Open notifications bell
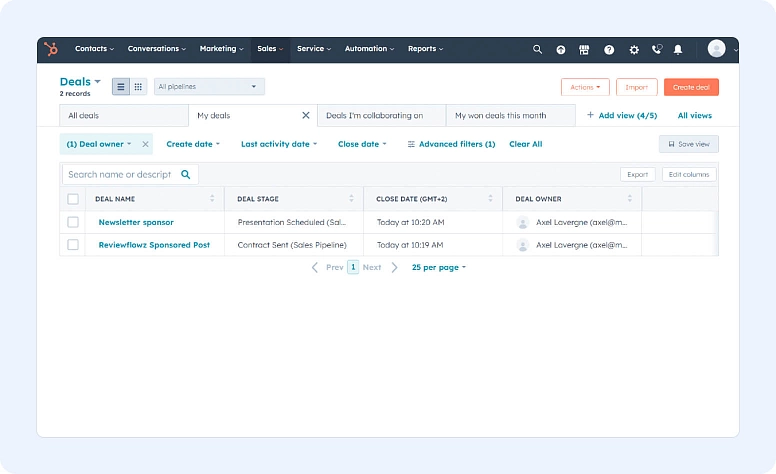The width and height of the screenshot is (776, 474). (x=678, y=49)
